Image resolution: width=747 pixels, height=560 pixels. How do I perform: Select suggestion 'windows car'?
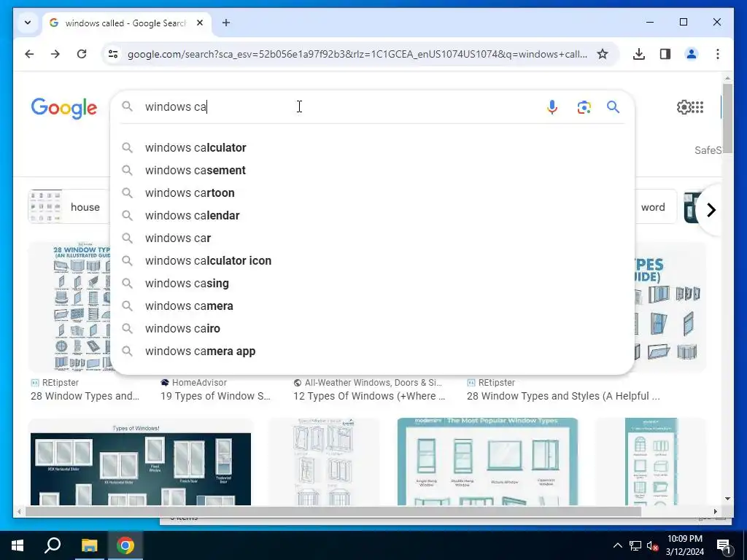(372, 238)
